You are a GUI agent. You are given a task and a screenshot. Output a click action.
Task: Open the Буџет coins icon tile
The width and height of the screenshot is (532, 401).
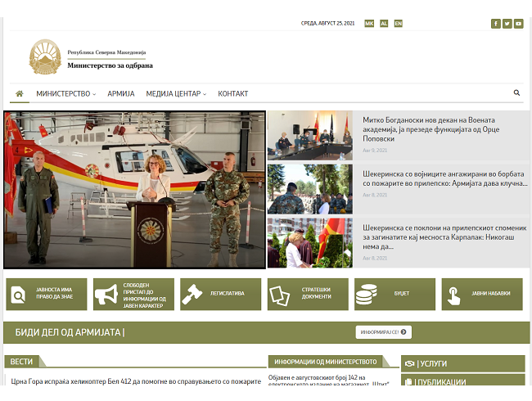point(394,294)
